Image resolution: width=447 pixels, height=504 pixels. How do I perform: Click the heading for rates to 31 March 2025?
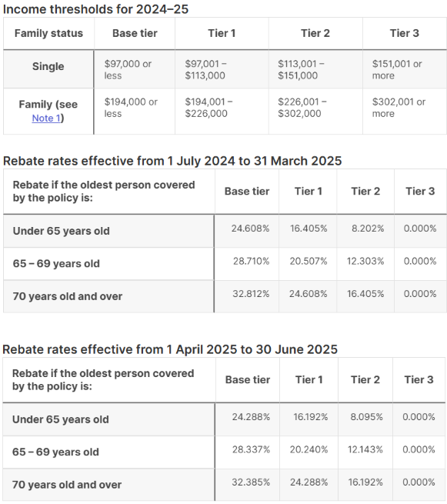(172, 161)
